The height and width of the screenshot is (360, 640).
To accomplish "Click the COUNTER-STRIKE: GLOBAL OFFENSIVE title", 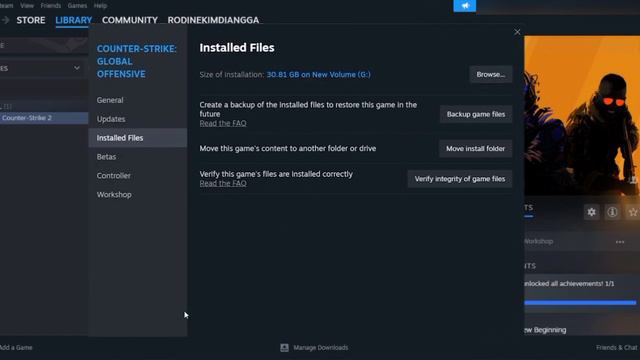I will (137, 61).
